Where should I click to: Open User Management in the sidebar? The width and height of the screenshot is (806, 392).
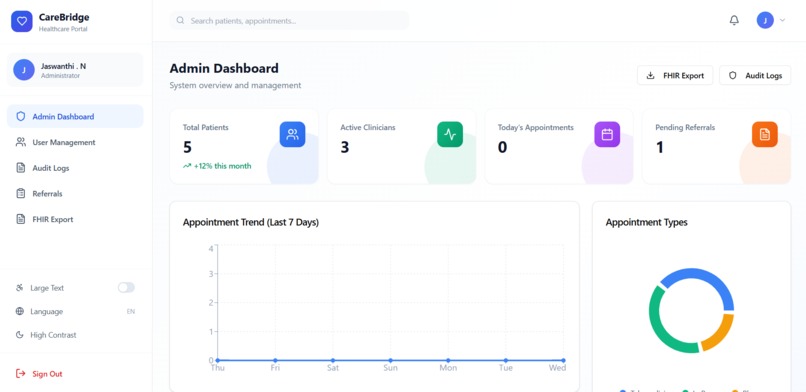(75, 142)
